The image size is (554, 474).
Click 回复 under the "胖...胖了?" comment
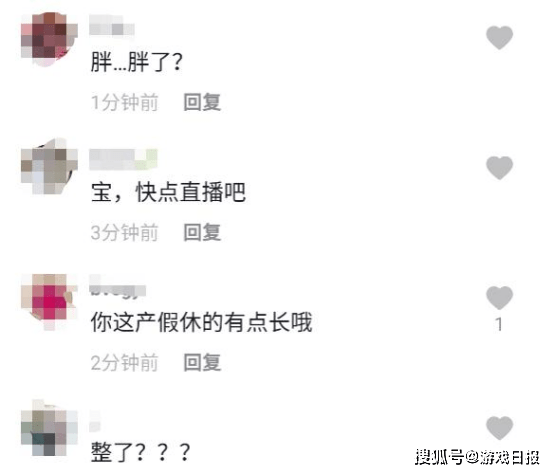tap(202, 102)
